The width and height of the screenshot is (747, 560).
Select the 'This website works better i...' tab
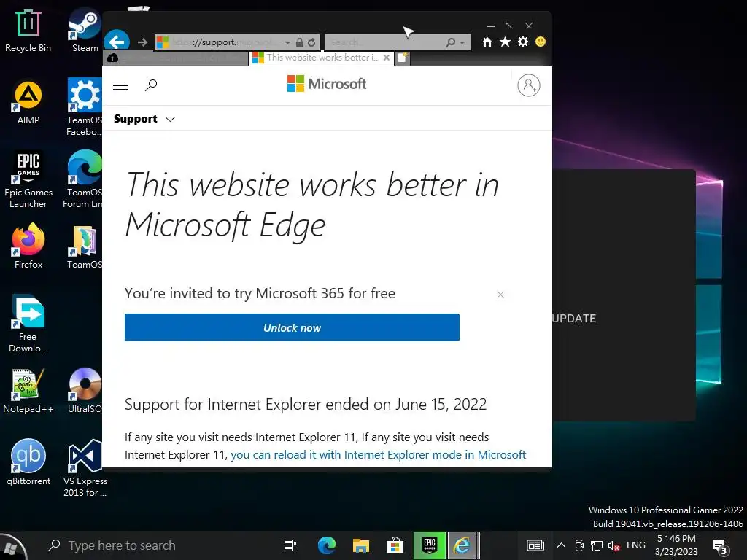321,58
